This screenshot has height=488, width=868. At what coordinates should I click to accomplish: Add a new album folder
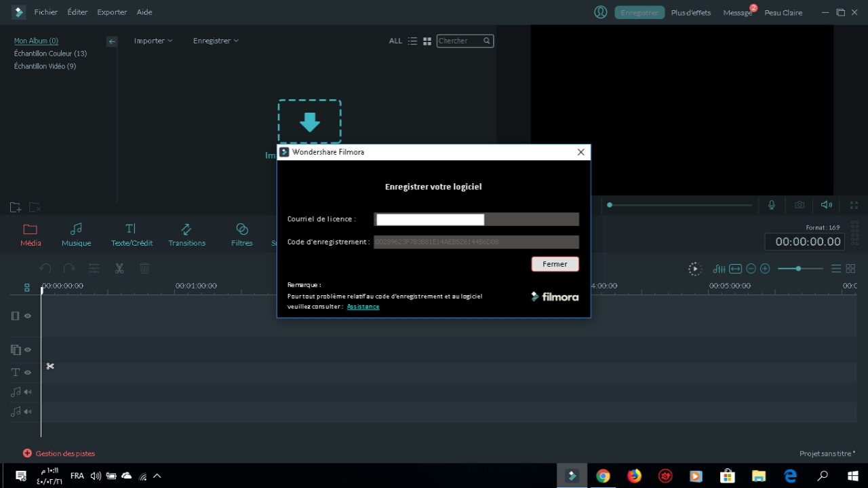[x=15, y=207]
